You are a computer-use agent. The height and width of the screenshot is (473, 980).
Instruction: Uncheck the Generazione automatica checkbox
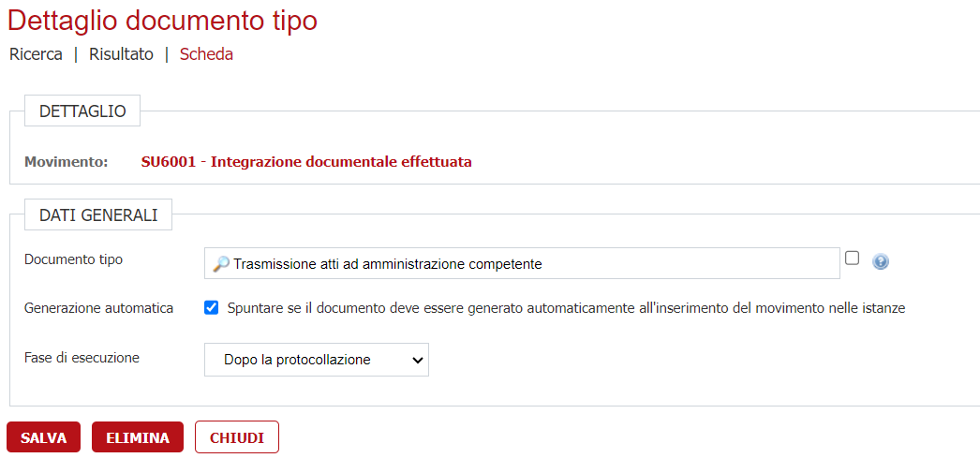pyautogui.click(x=212, y=307)
